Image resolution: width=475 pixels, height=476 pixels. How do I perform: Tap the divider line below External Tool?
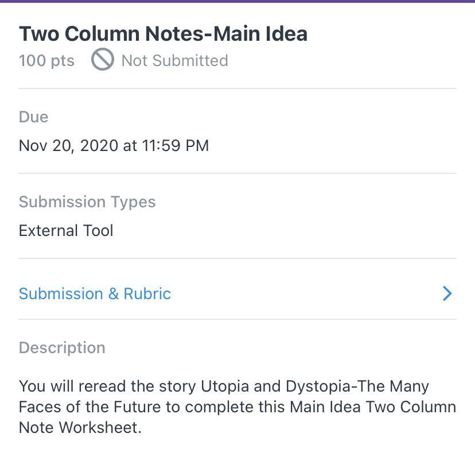tap(237, 258)
